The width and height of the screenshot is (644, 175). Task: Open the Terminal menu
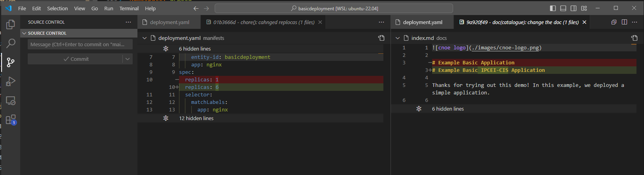[129, 8]
